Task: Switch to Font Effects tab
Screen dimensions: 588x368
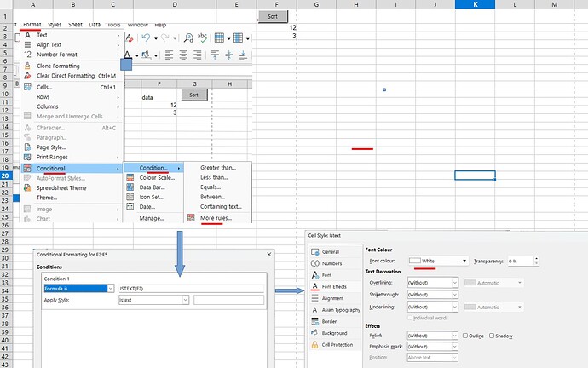Action: pyautogui.click(x=335, y=287)
